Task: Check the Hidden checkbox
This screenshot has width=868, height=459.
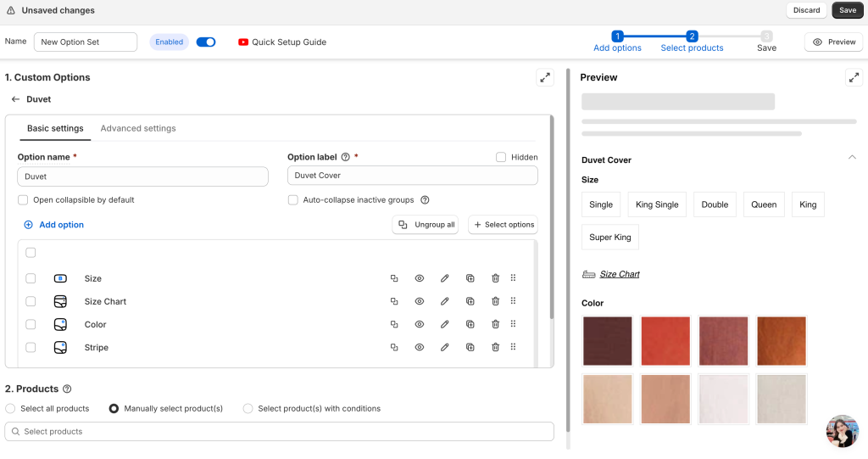Action: (x=501, y=157)
